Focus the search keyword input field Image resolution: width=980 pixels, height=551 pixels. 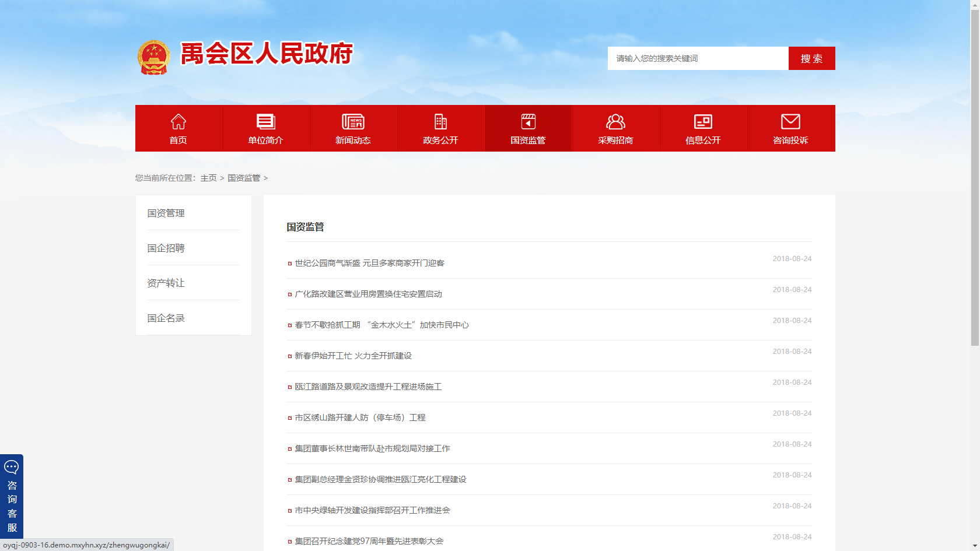pos(698,58)
